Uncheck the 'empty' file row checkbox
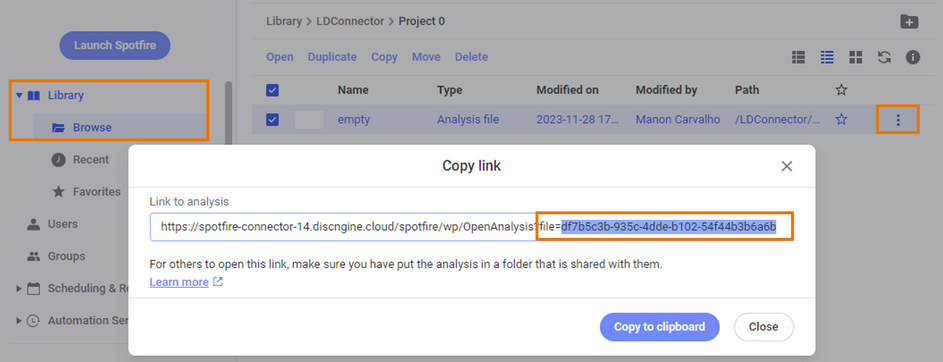Viewport: 943px width, 362px height. point(272,120)
